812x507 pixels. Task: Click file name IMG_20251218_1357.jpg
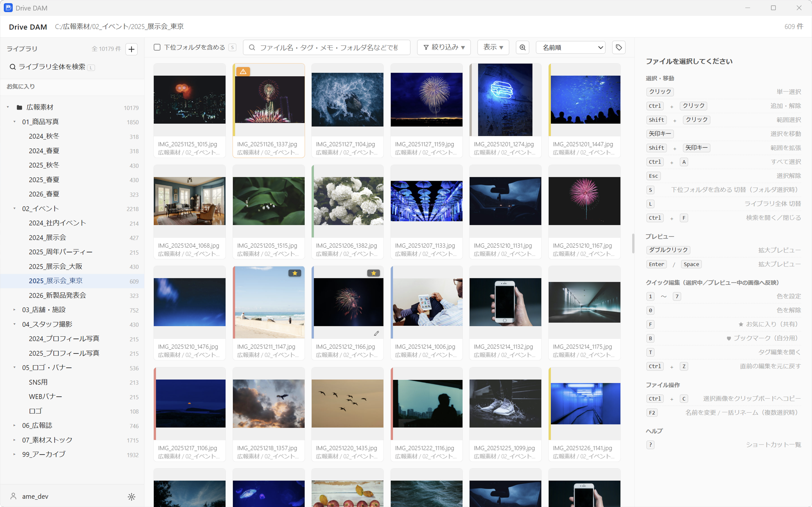[x=267, y=448]
